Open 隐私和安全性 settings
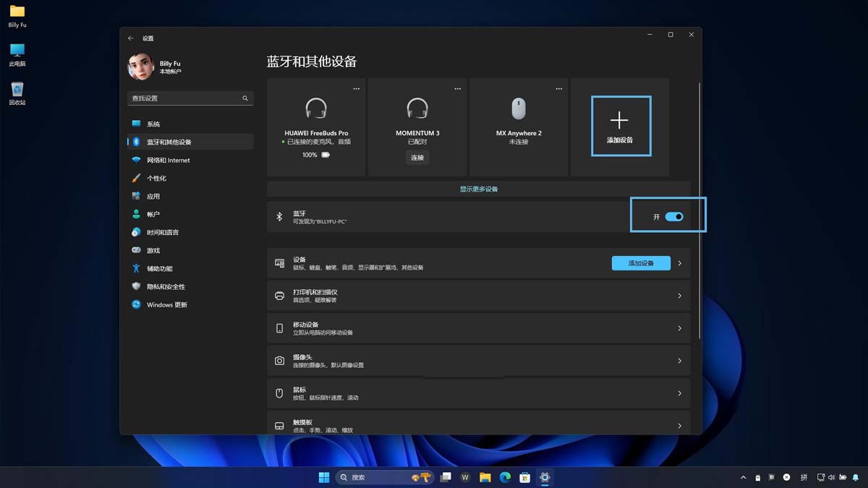 click(165, 286)
